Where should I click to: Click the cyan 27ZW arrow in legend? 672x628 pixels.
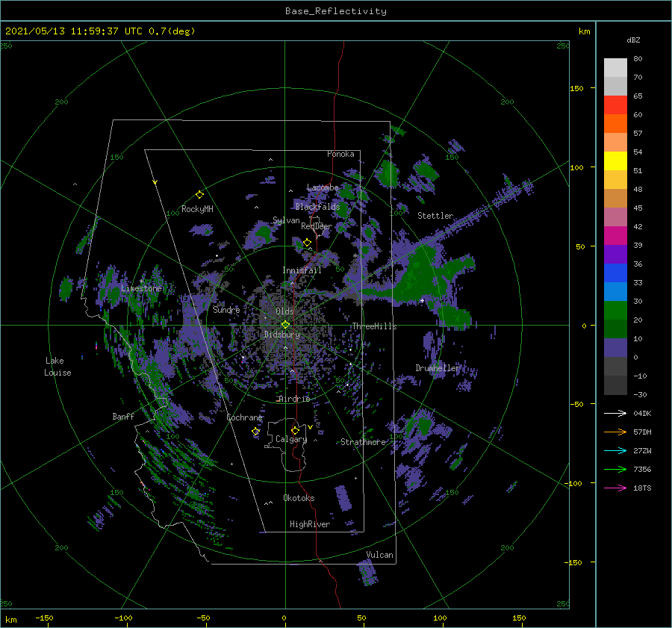pyautogui.click(x=615, y=450)
